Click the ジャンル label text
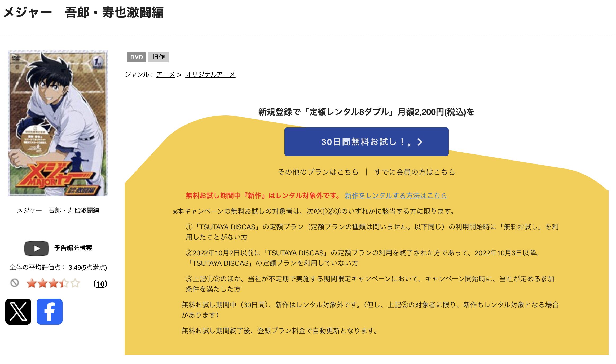The image size is (616, 364). (139, 74)
